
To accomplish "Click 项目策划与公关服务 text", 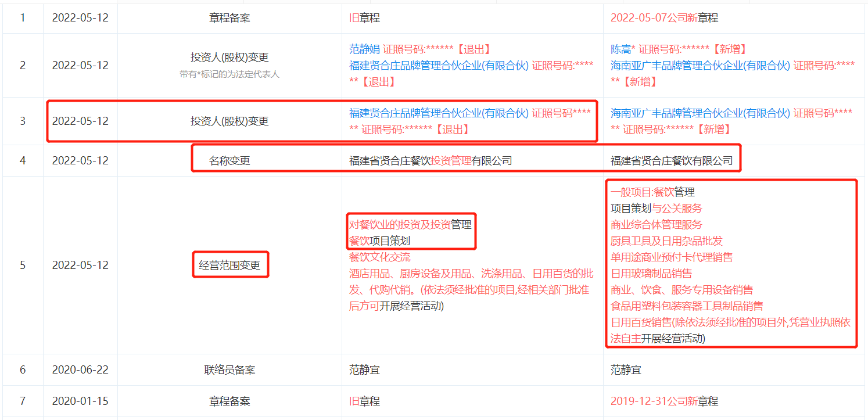I will (657, 208).
